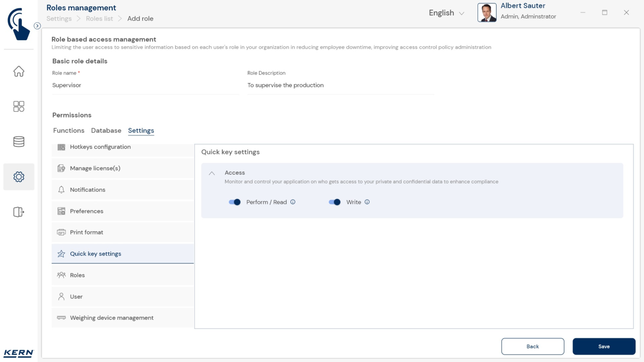Click the Save button

[x=604, y=346]
